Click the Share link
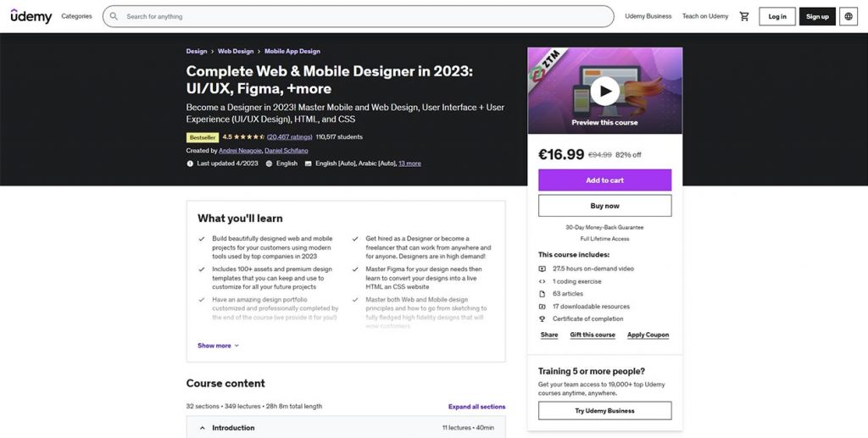Viewport: 868px width, 438px height. coord(549,335)
